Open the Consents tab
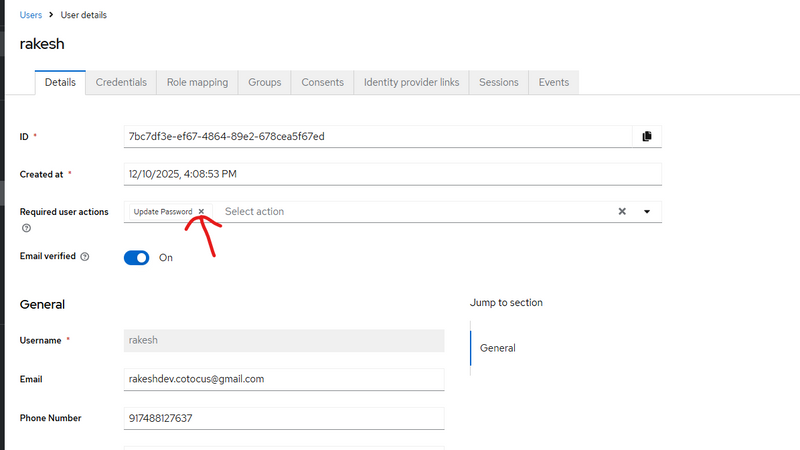 click(x=322, y=82)
